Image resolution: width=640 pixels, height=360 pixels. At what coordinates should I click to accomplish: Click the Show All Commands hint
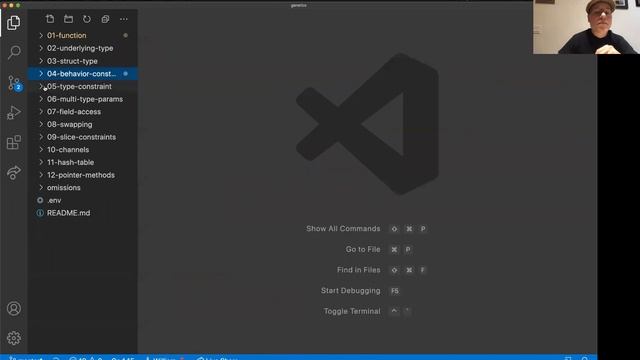point(343,229)
